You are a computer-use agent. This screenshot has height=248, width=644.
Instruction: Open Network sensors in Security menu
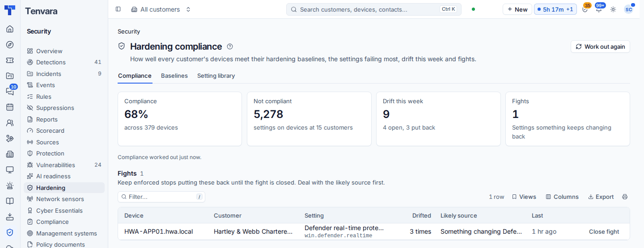click(64, 199)
